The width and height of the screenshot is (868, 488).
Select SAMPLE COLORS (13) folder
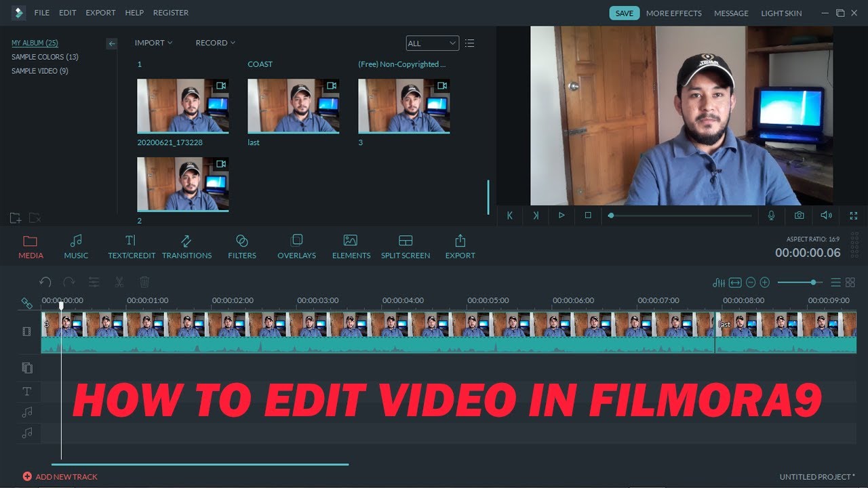point(45,57)
